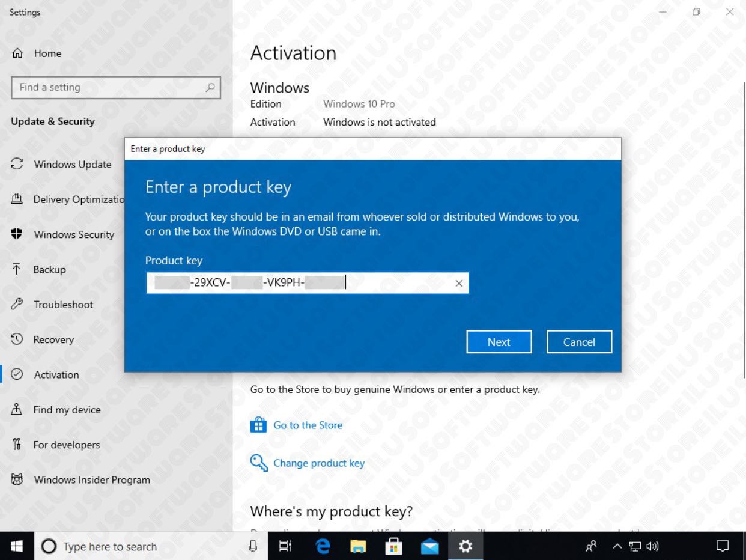746x560 pixels.
Task: Open Recovery settings
Action: tap(54, 339)
